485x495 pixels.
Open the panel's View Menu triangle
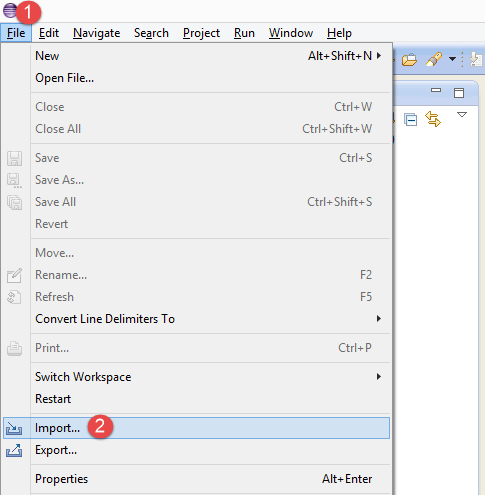pos(462,115)
